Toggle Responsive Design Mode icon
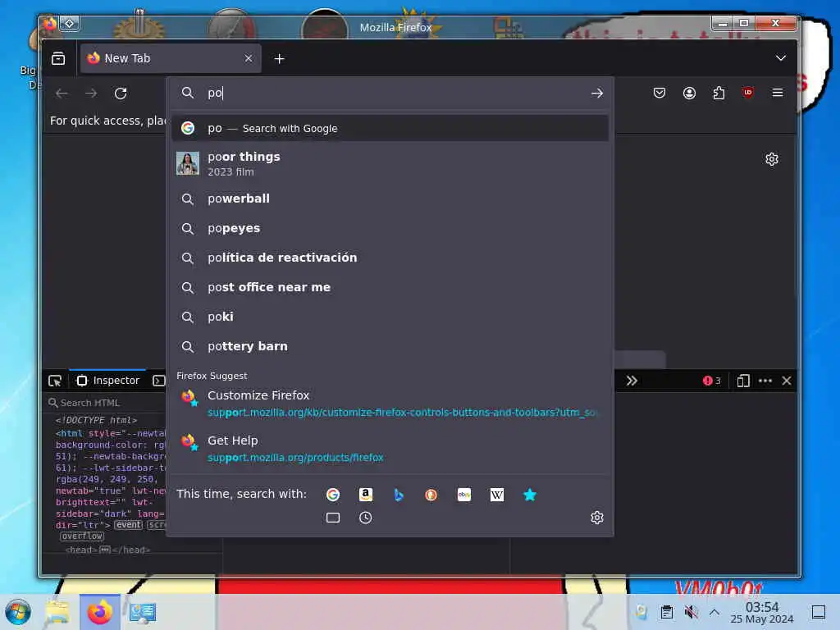This screenshot has width=840, height=630. (x=743, y=381)
